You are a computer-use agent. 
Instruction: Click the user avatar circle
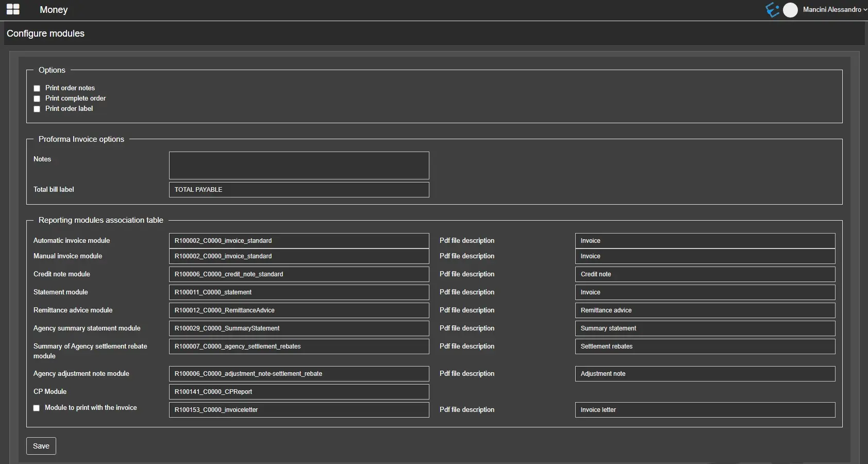point(790,10)
